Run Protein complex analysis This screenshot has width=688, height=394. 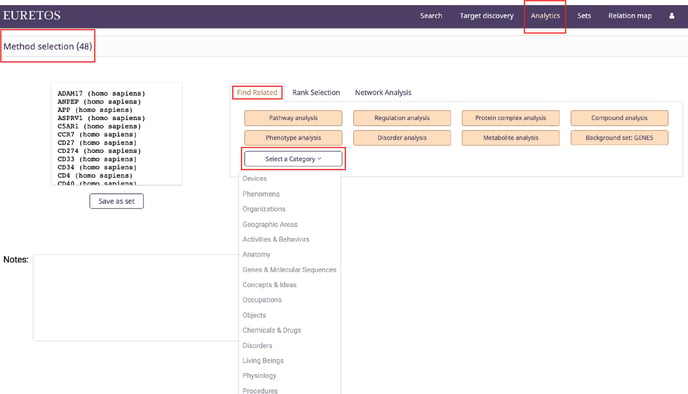click(511, 118)
